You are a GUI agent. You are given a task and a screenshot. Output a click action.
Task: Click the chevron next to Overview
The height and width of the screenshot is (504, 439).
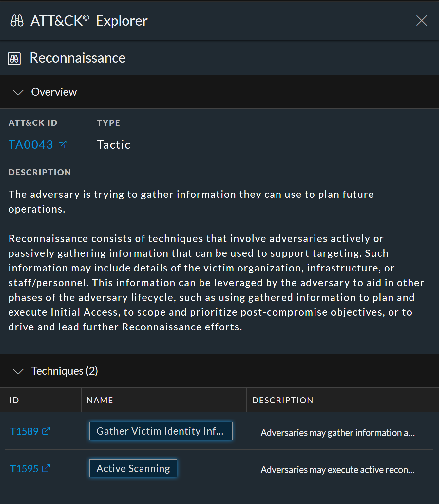click(18, 92)
